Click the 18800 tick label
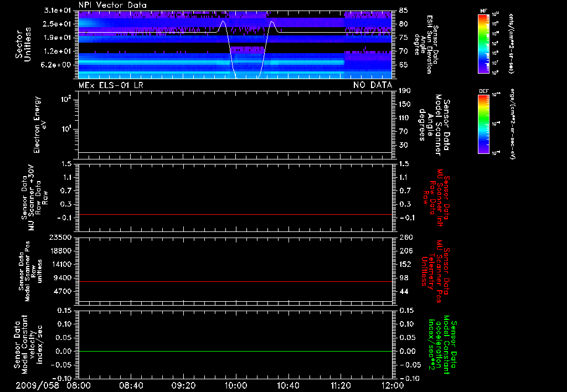This screenshot has width=567, height=392. click(x=60, y=251)
